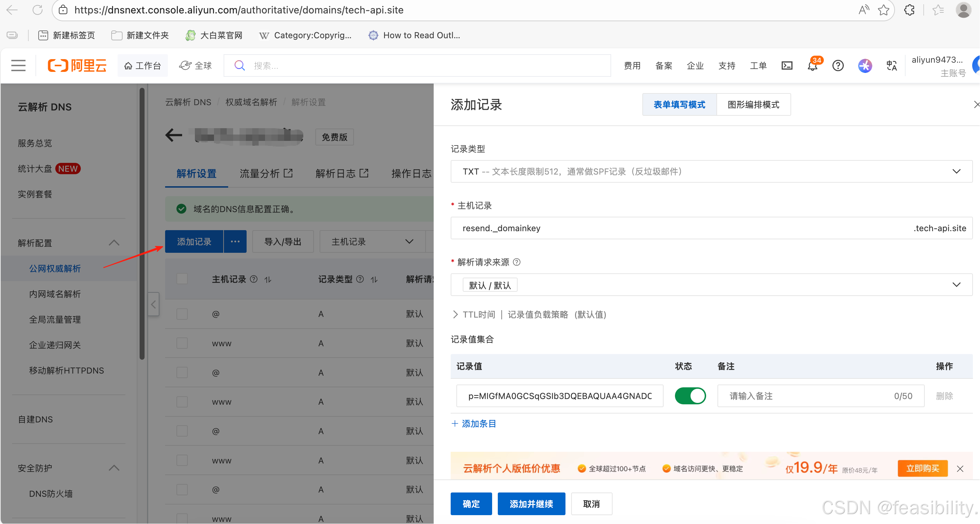Click the 确定 confirm button
The width and height of the screenshot is (980, 524).
click(x=471, y=504)
